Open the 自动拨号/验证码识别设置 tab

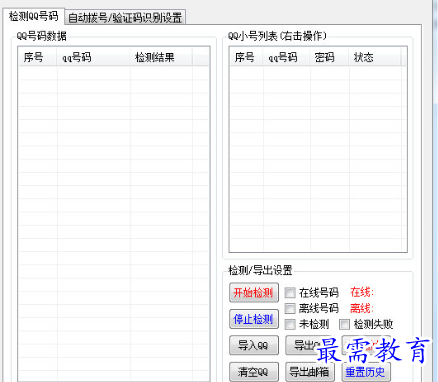click(125, 17)
